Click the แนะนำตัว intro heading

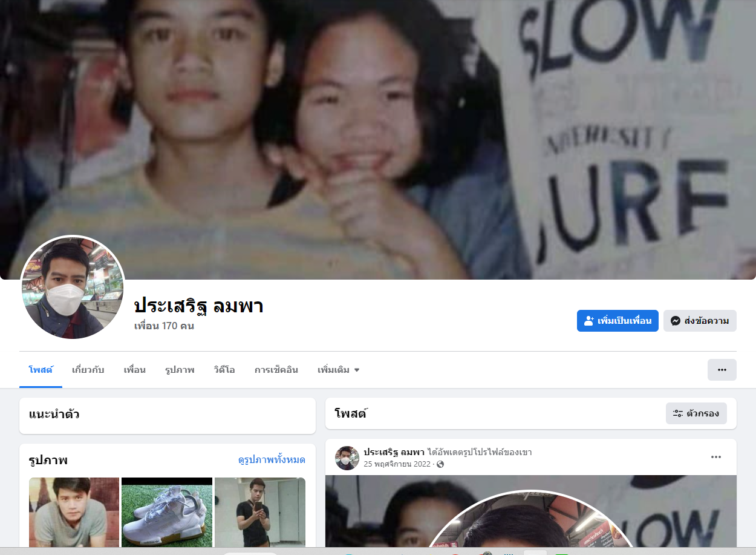(54, 415)
